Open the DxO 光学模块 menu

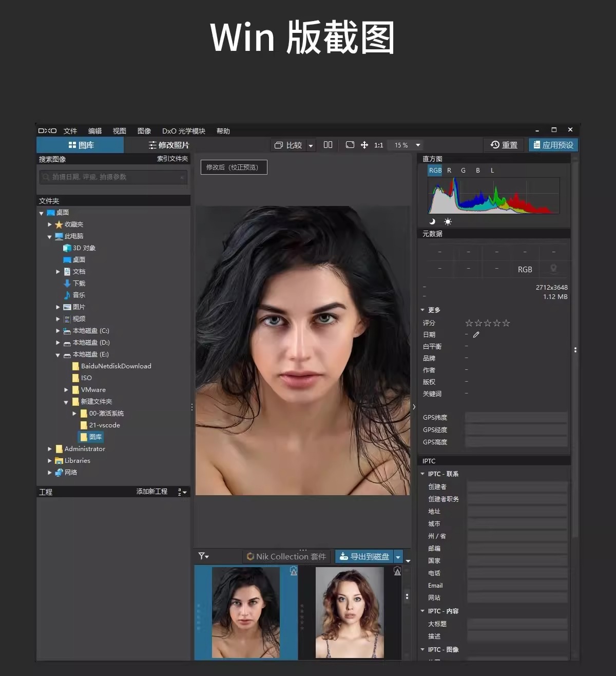(183, 131)
